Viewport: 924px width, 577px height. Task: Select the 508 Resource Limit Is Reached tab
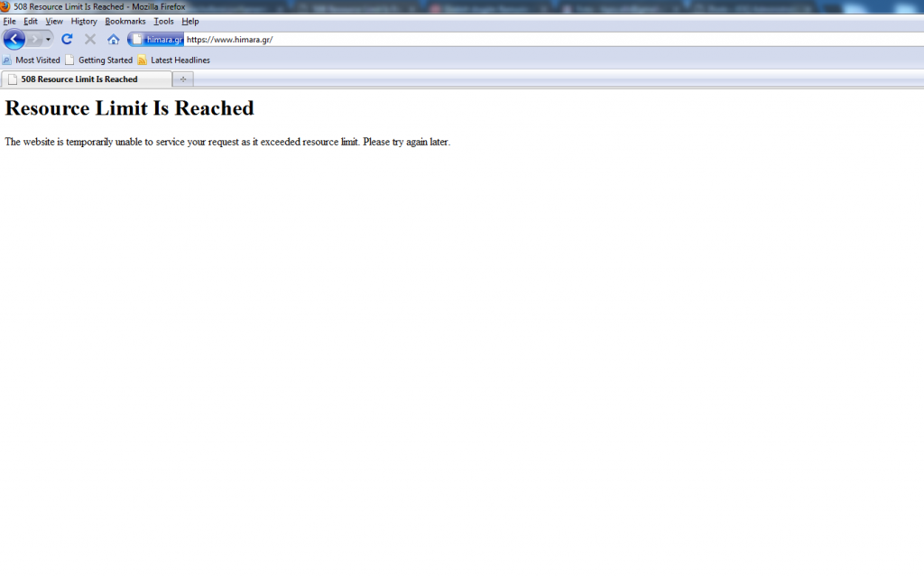click(86, 79)
